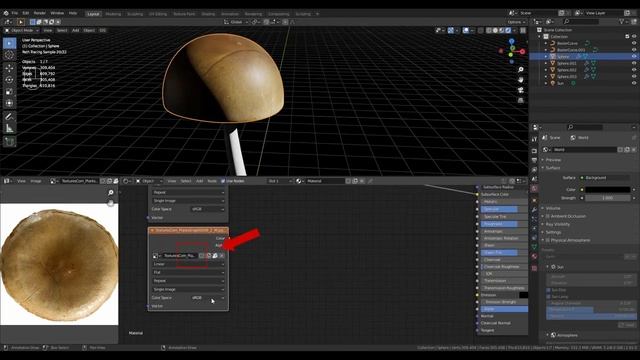Click the viewport pan hand gizmo
Viewport: 640px width, 360px height.
click(521, 80)
